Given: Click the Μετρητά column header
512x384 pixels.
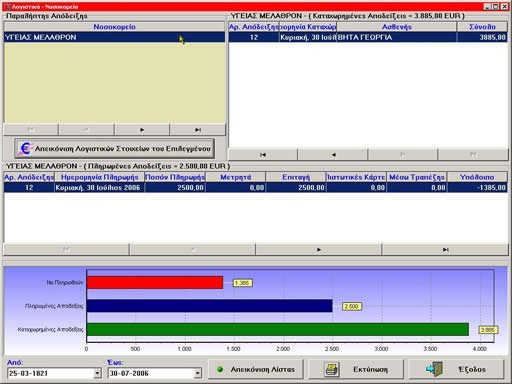Looking at the screenshot, I should tap(236, 177).
